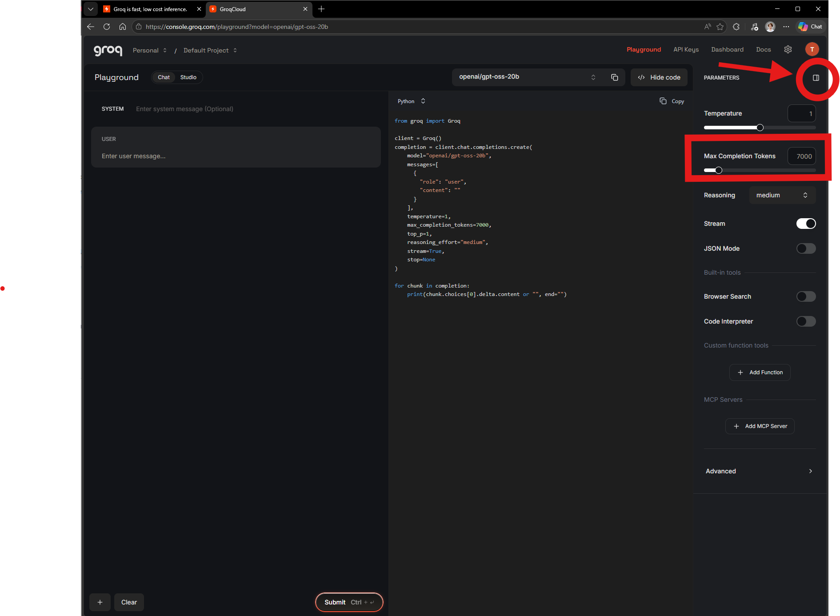Click the 'from groq import Groq' code line

tap(428, 121)
